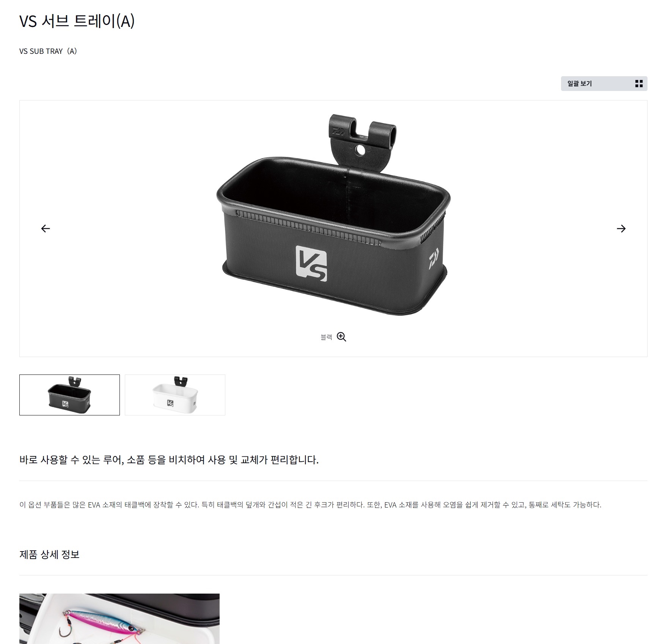
Task: Click the Daiwa logo on tray side
Action: point(434,259)
